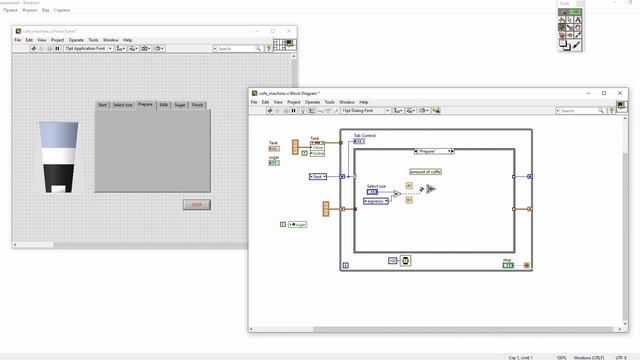Image resolution: width=640 pixels, height=360 pixels.
Task: Open Operate menu in Block Diagram window
Action: (312, 102)
